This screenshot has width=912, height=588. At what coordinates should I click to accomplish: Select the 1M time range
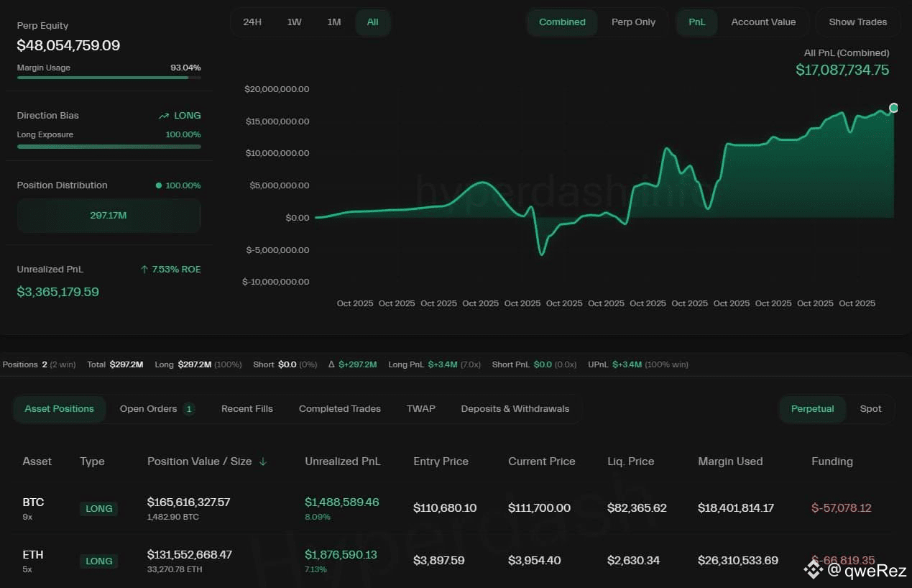click(x=334, y=22)
